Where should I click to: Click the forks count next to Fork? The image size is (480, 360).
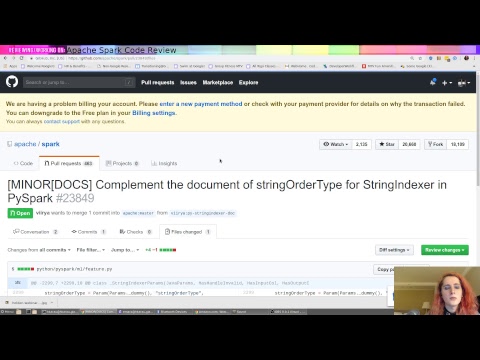point(458,144)
